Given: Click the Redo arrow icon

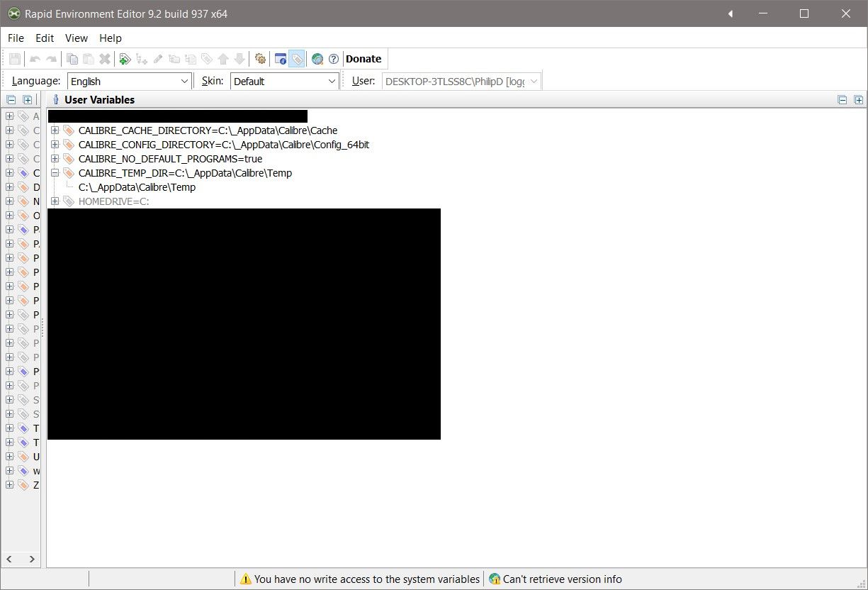Looking at the screenshot, I should 51,59.
